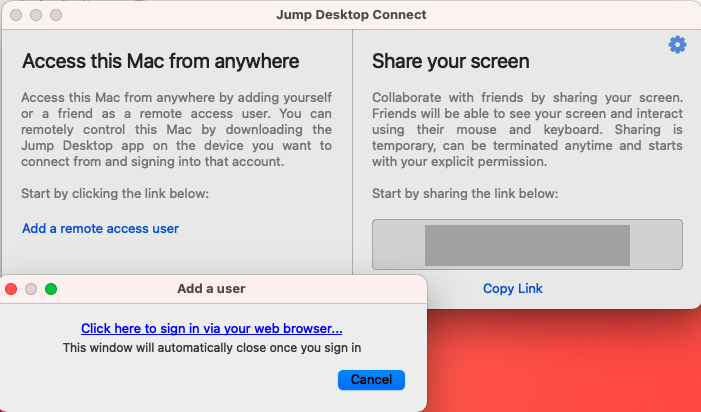Viewport: 701px width, 412px height.
Task: Close the Add a user dialog with red button
Action: [12, 289]
